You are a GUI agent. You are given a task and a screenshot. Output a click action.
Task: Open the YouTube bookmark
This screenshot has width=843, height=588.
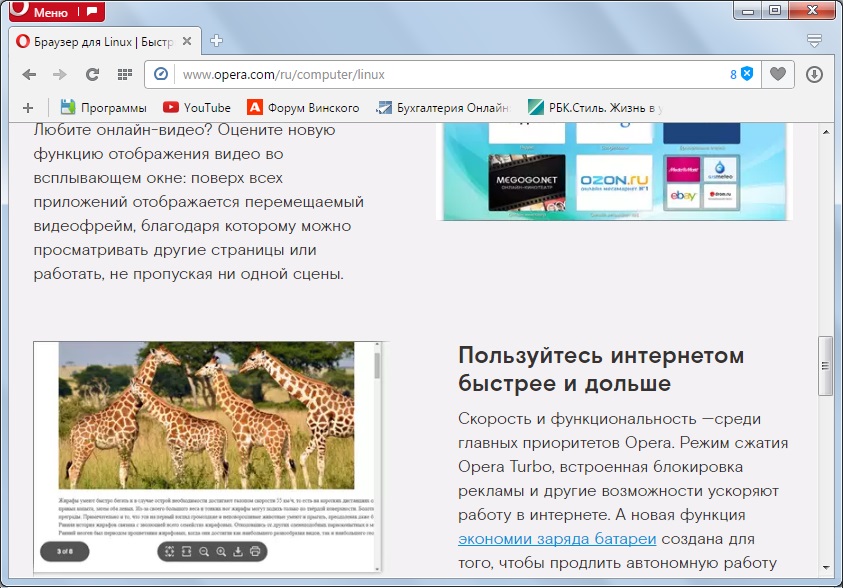197,107
